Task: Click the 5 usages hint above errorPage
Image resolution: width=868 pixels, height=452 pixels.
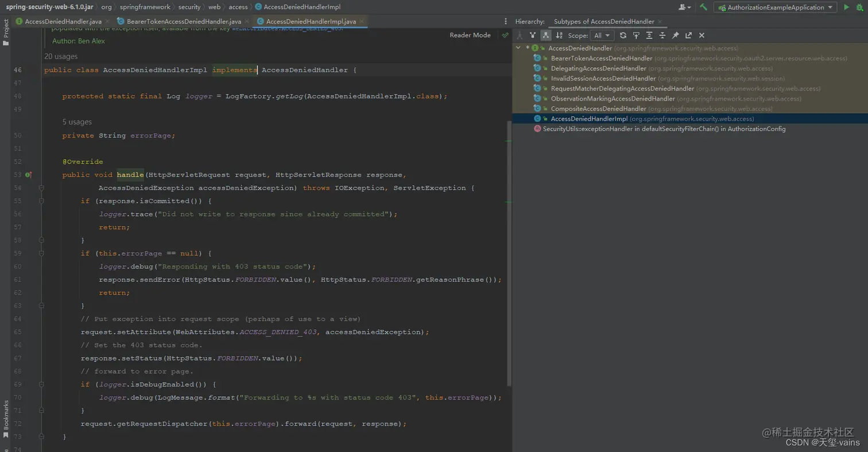Action: tap(77, 122)
